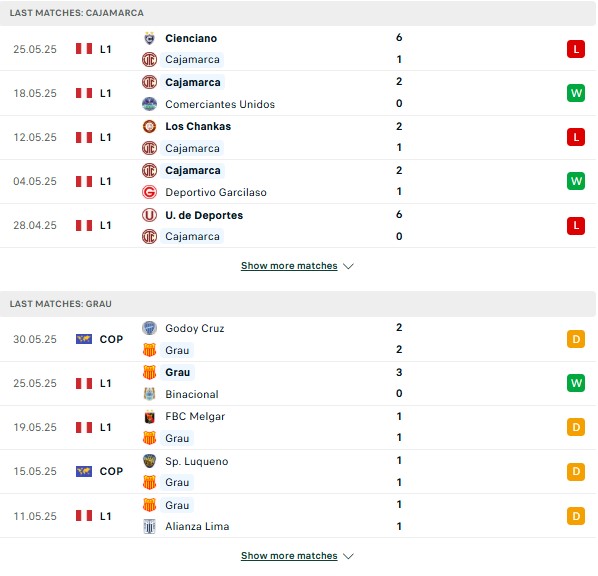598x576 pixels.
Task: Click the Deportivo Garcilaso red G logo
Action: coord(149,192)
